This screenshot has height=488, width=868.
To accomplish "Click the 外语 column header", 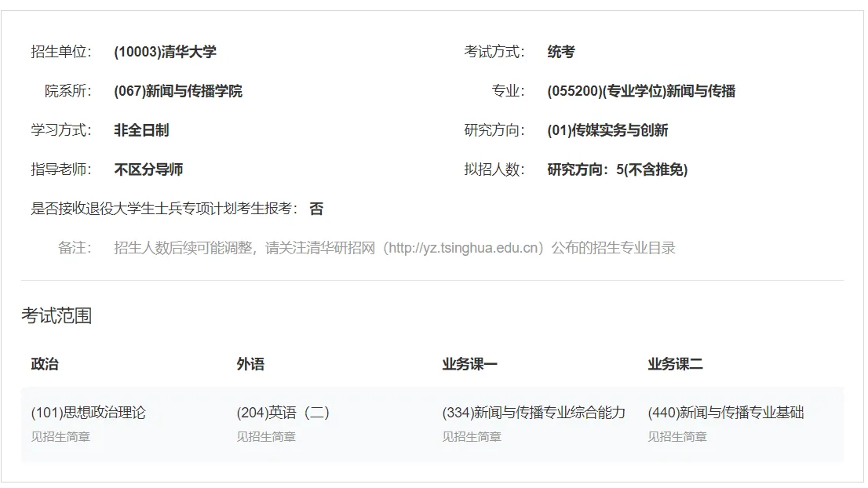I will click(250, 364).
